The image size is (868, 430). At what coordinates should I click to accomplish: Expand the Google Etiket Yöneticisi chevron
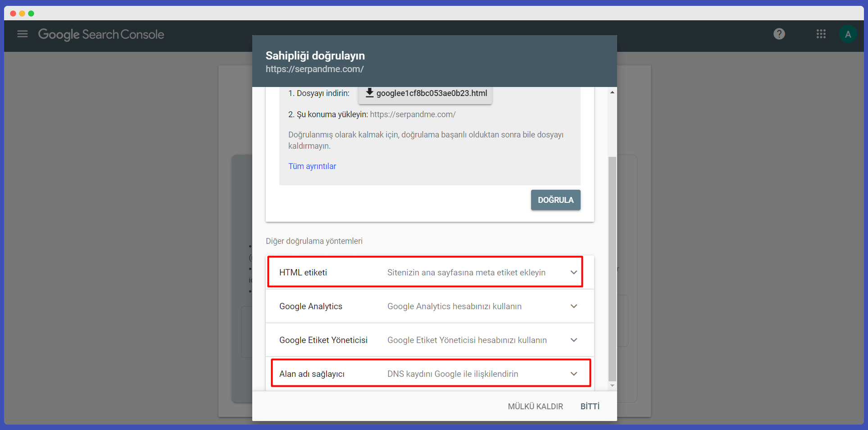click(574, 340)
